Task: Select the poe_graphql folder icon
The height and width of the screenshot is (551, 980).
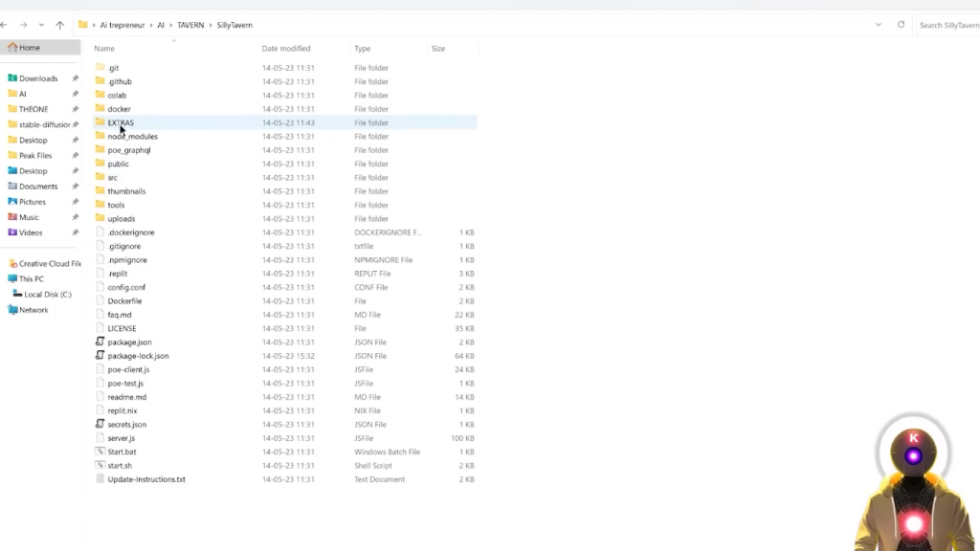Action: [100, 150]
